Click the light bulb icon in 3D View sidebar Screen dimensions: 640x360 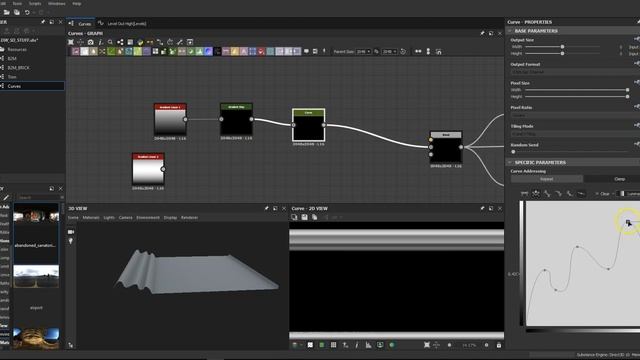click(x=71, y=241)
